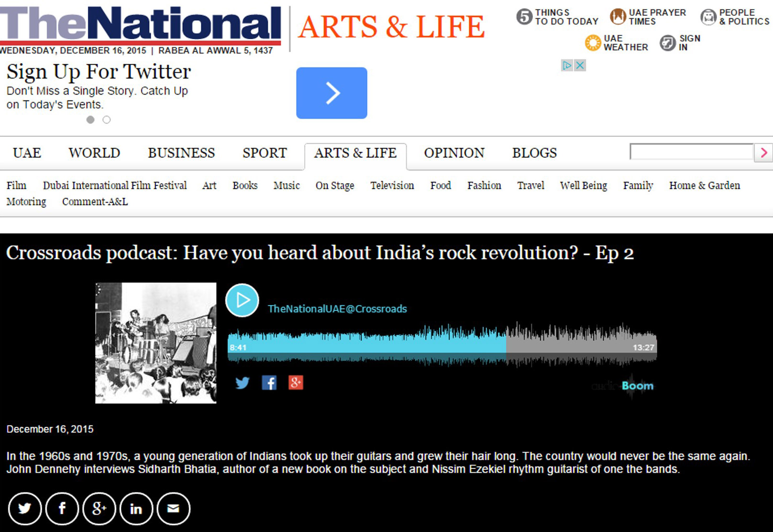This screenshot has width=773, height=532.
Task: Open the Books subsection
Action: pyautogui.click(x=245, y=185)
